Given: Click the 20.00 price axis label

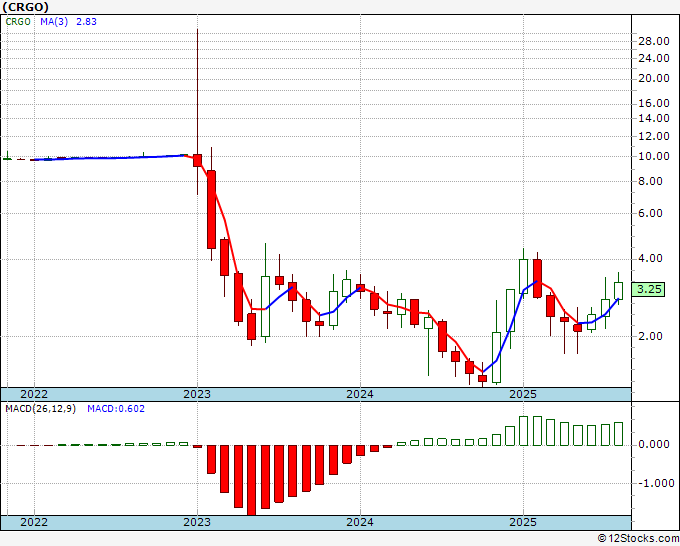Looking at the screenshot, I should click(654, 78).
